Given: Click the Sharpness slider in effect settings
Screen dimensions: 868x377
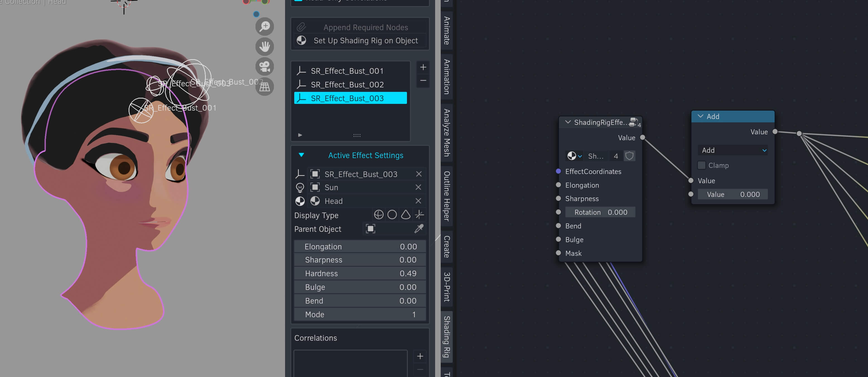Looking at the screenshot, I should (360, 260).
